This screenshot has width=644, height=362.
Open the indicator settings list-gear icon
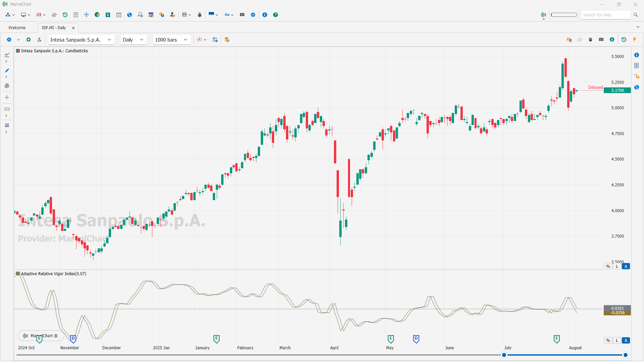pos(215,40)
